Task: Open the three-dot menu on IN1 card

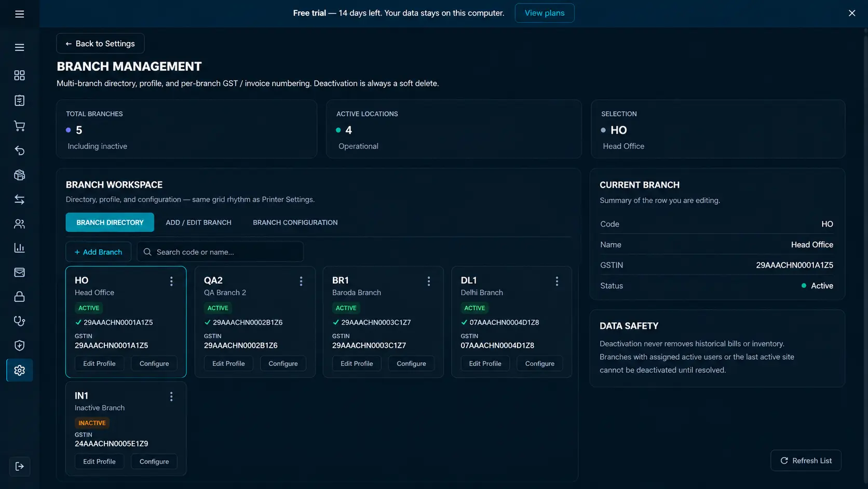Action: click(171, 397)
